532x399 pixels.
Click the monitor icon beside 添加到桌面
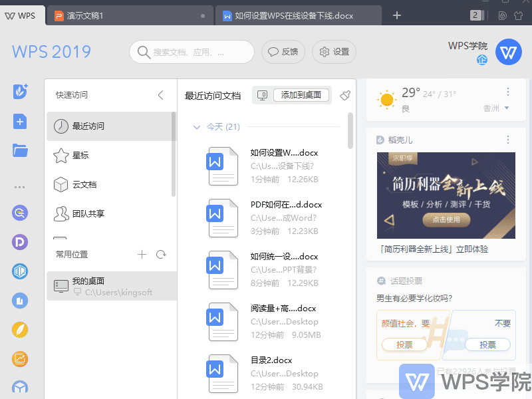[262, 95]
